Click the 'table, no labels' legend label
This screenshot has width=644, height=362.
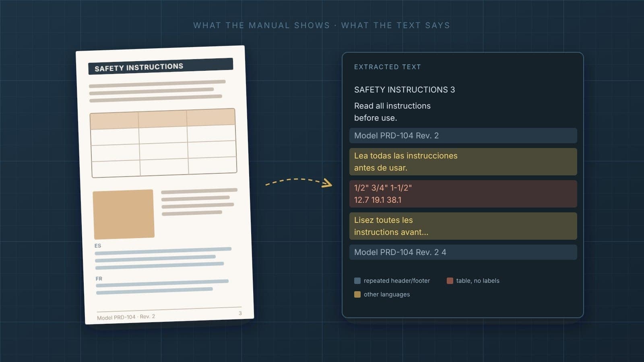point(478,281)
